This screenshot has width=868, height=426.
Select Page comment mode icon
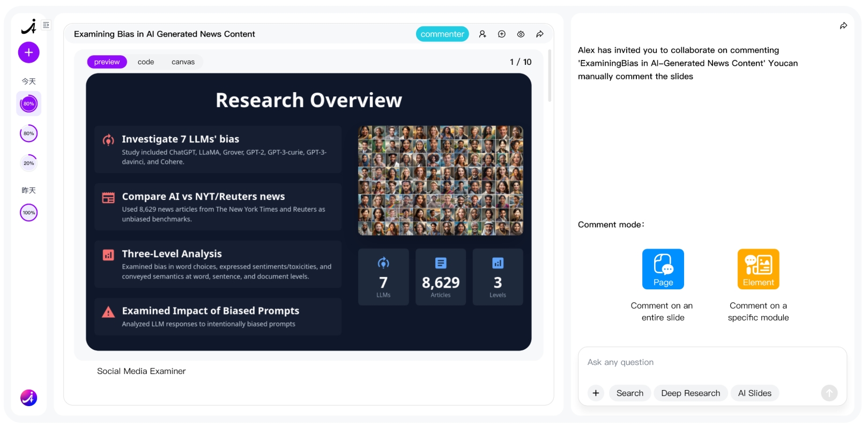point(663,269)
